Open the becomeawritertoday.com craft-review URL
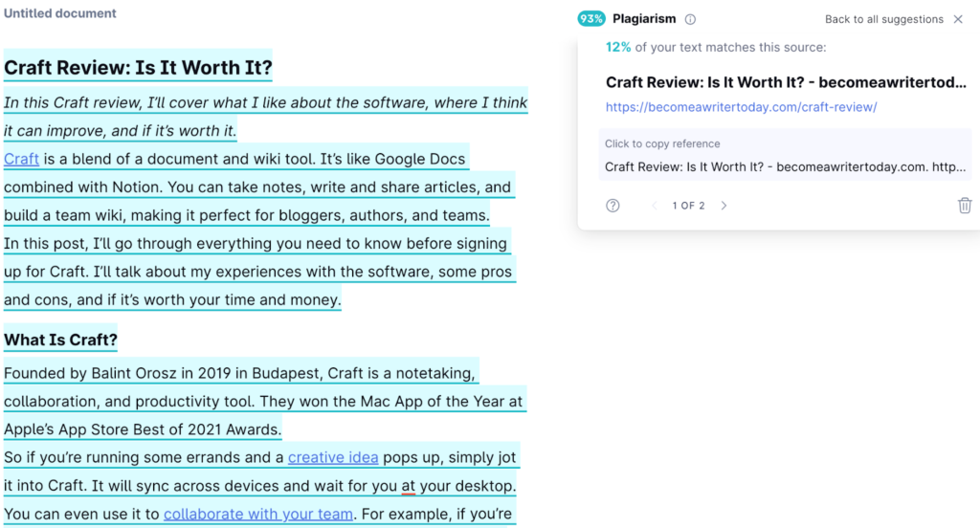This screenshot has width=980, height=528. [741, 107]
